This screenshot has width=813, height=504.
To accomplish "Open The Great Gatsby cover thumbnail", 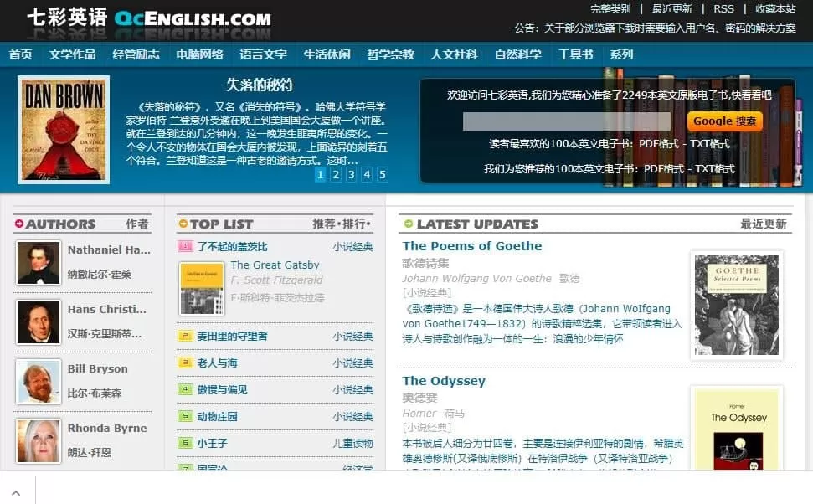I will coord(202,288).
